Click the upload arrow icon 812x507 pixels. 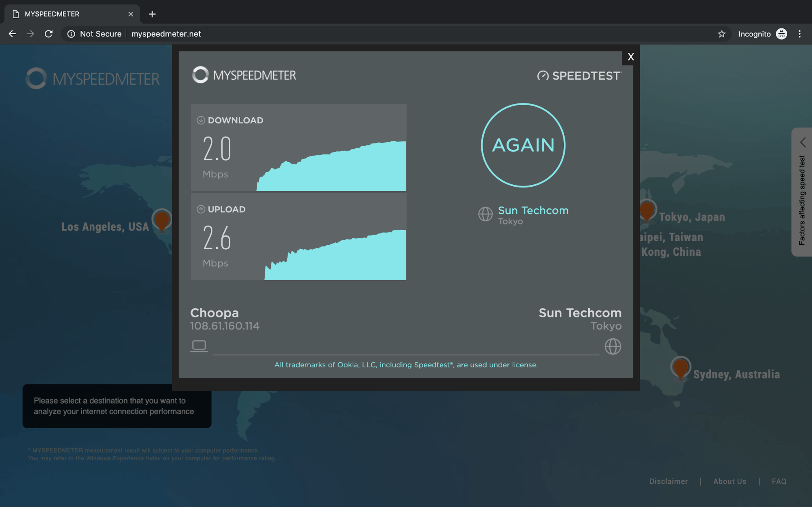pyautogui.click(x=201, y=209)
